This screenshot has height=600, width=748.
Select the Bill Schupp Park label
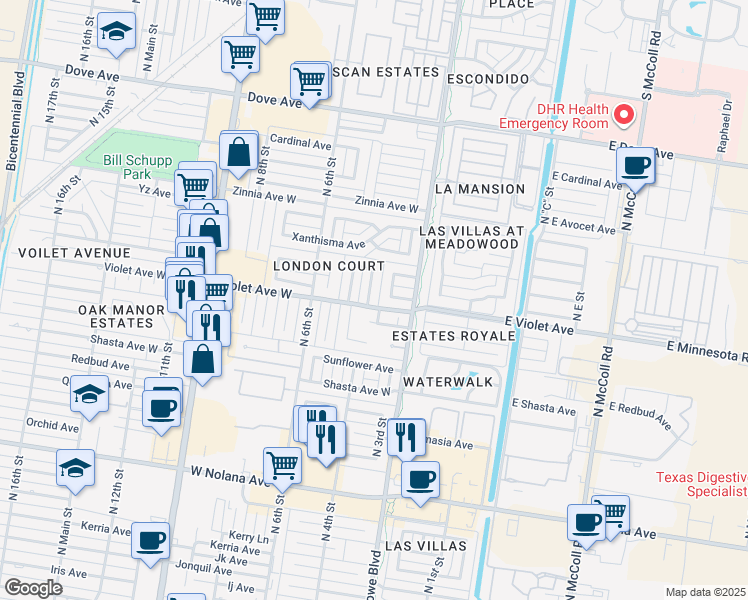click(x=127, y=167)
